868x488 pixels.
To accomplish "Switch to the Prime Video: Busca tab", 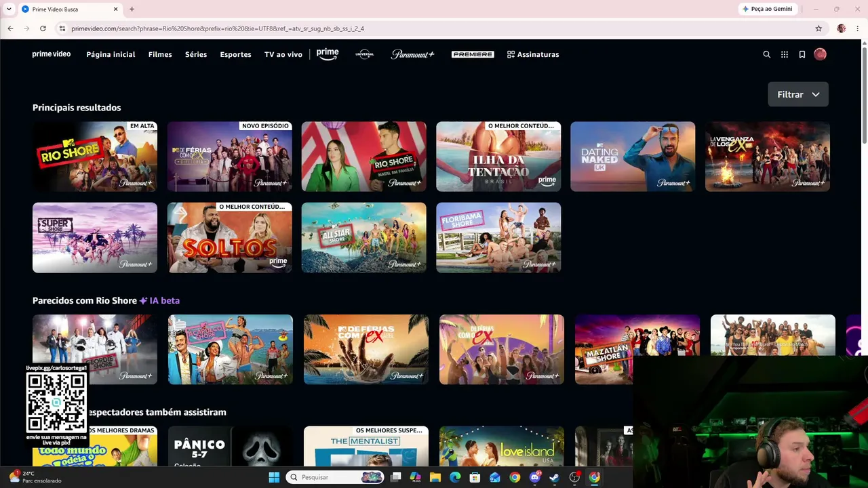I will (x=69, y=9).
